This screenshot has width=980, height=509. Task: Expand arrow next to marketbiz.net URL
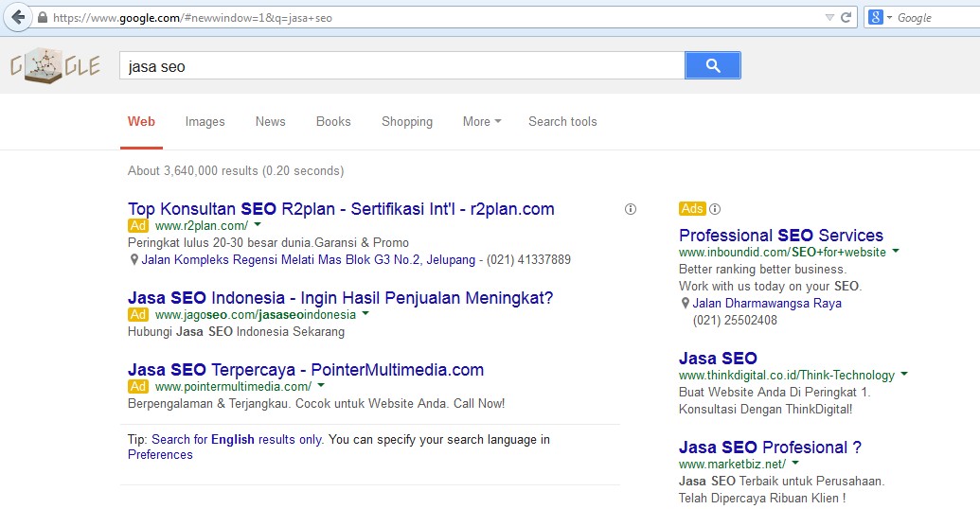click(x=795, y=464)
